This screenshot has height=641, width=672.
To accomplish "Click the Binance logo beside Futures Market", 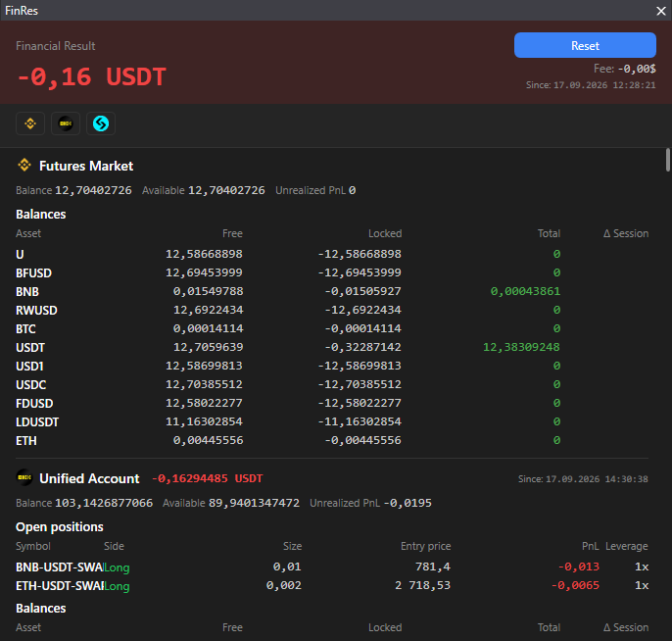I will (x=24, y=165).
